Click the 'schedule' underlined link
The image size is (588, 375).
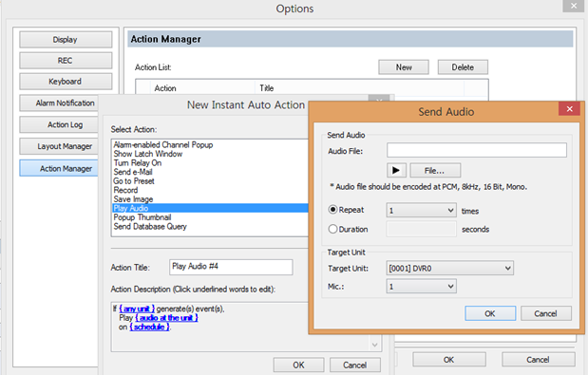(150, 327)
